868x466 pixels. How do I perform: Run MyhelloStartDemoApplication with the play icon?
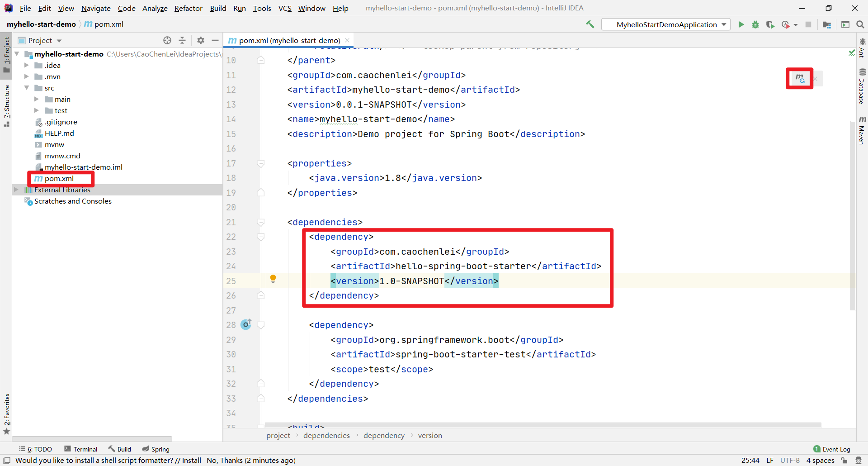point(741,24)
